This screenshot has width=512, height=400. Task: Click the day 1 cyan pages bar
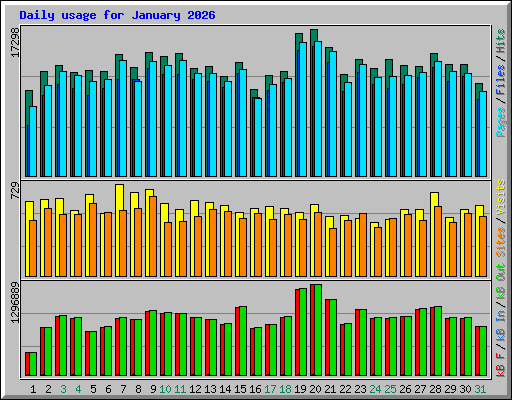33,141
